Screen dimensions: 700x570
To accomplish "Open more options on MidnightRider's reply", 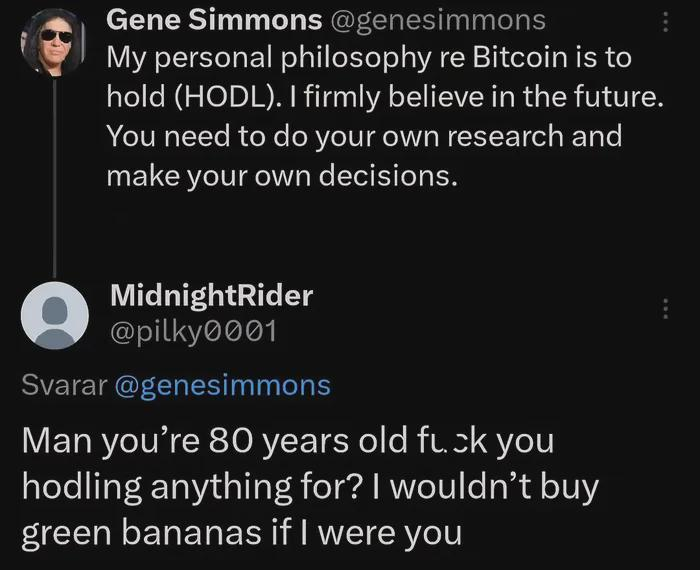I will (667, 309).
